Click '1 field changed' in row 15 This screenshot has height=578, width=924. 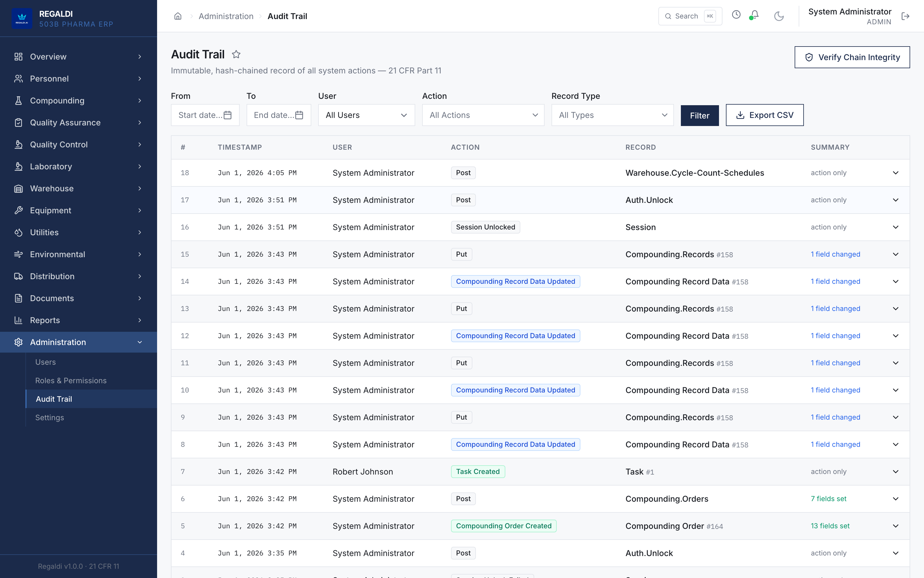(835, 254)
